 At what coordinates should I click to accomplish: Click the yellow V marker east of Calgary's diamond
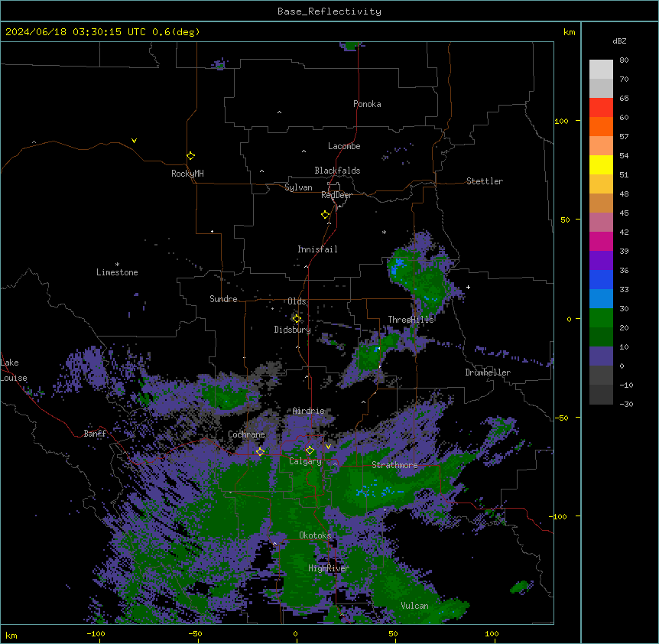(328, 447)
